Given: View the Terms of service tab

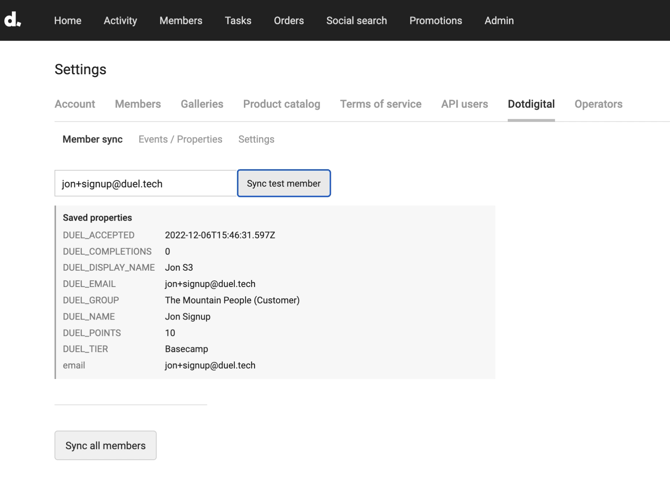Looking at the screenshot, I should tap(380, 104).
